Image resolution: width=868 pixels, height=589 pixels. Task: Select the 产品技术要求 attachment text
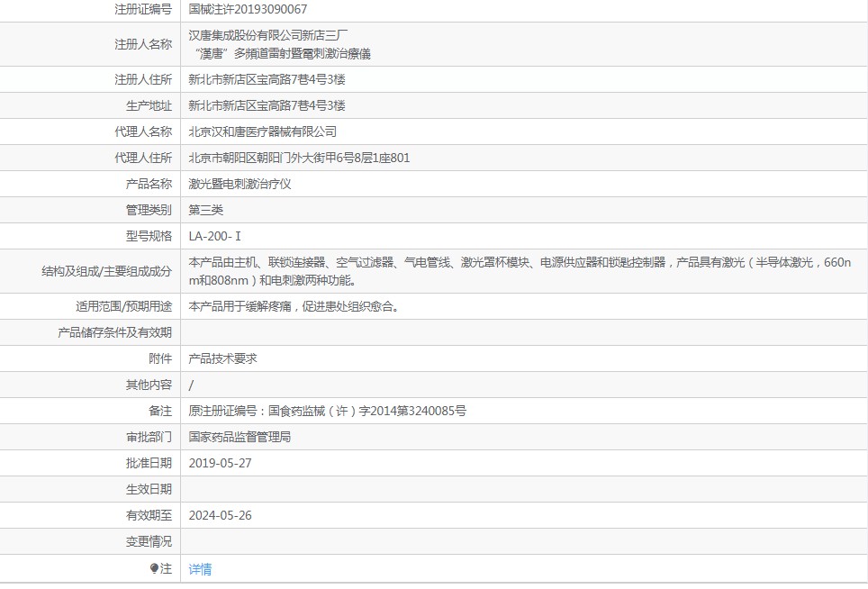(x=223, y=358)
